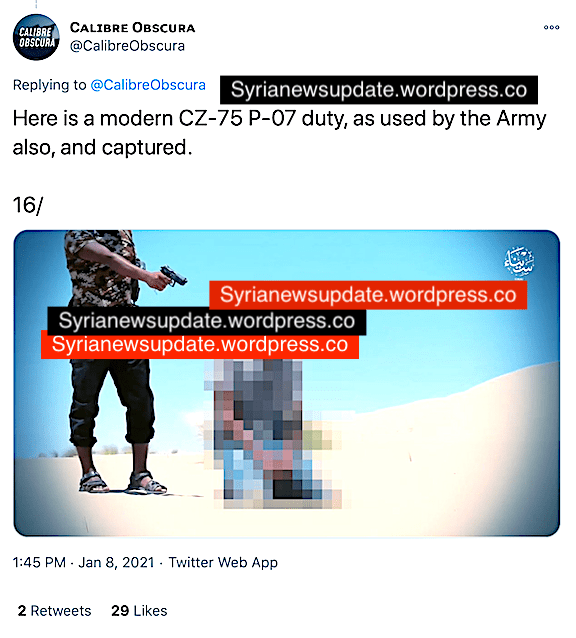Click the pistol held in the photo
Image resolution: width=576 pixels, height=638 pixels.
pos(173,276)
